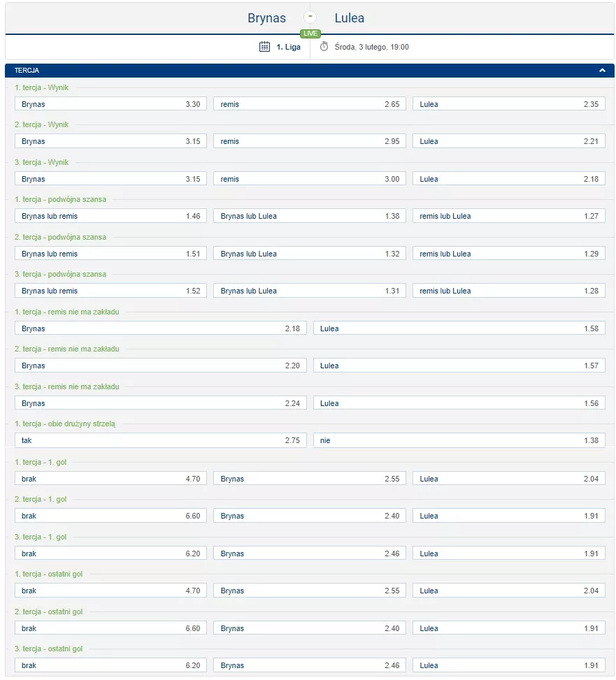616x680 pixels.
Task: Bet Brynas 3.30 in 1. tercja Wynik
Action: (x=110, y=104)
